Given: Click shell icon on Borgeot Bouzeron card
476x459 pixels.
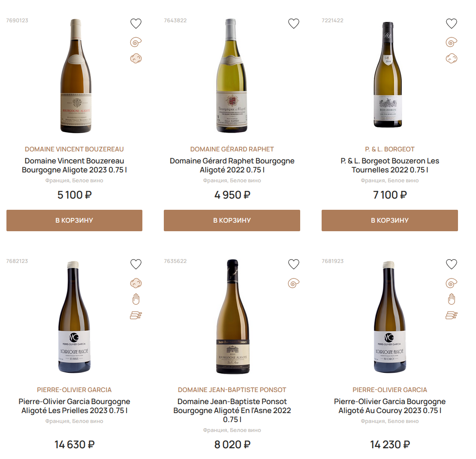Looking at the screenshot, I should pos(452,42).
